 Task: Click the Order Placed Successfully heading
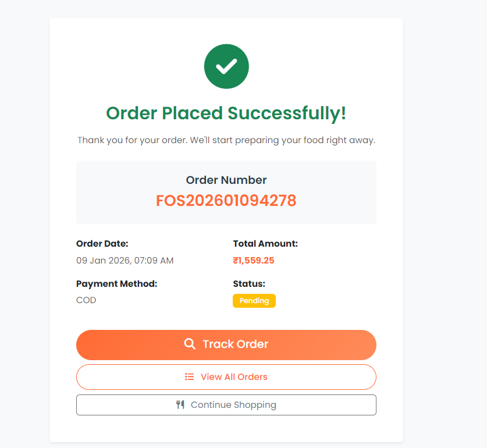pos(226,113)
